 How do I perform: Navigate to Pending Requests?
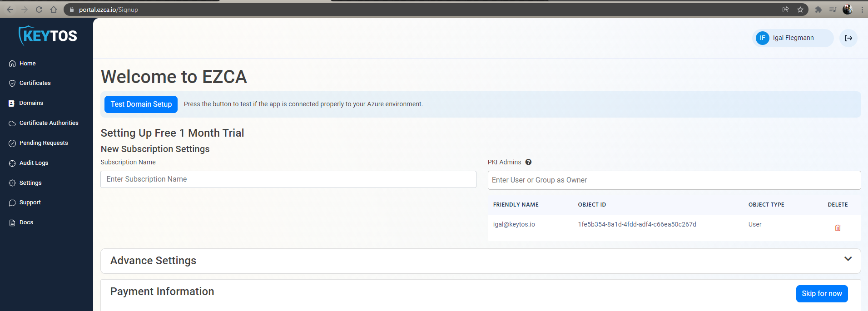tap(44, 143)
